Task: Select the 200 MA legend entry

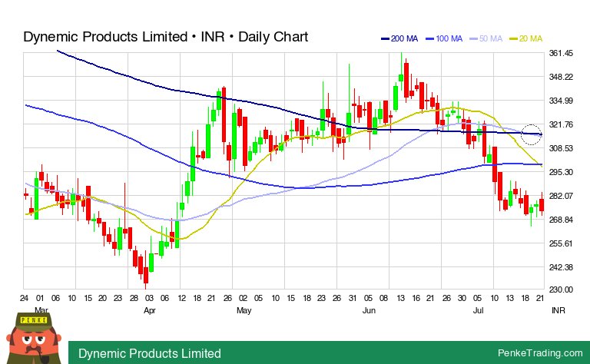Action: point(399,38)
